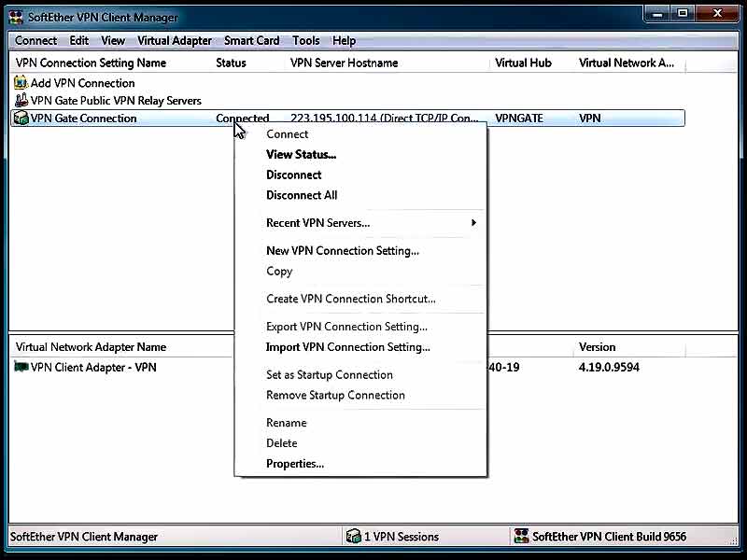Select Disconnect All option
Image resolution: width=747 pixels, height=560 pixels.
point(302,195)
